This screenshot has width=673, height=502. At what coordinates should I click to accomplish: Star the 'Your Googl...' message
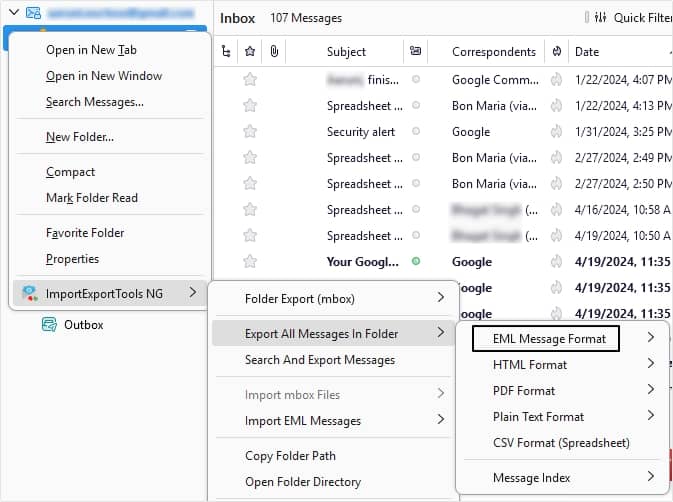point(250,261)
